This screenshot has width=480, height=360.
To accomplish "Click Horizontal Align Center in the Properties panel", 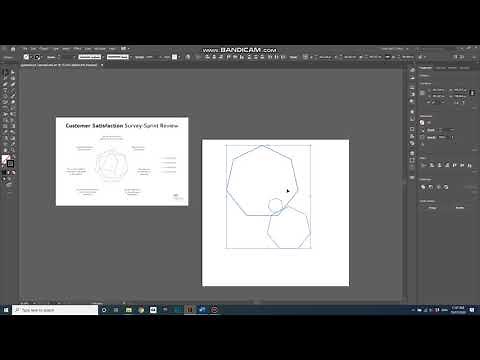I will click(439, 165).
